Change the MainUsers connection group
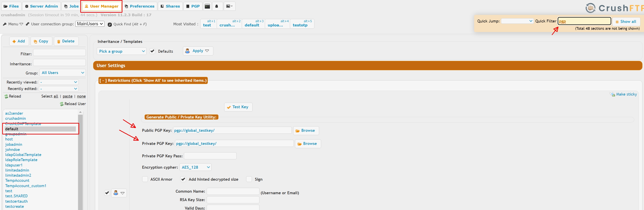 click(90, 24)
